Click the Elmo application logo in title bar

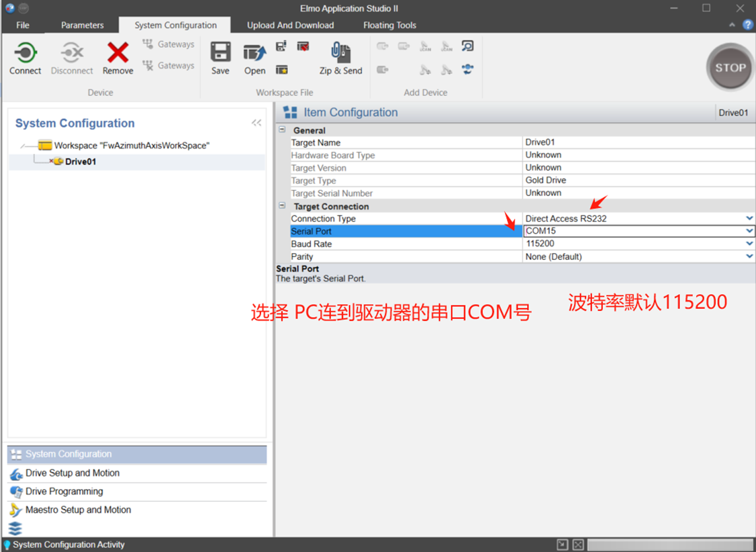coord(10,8)
